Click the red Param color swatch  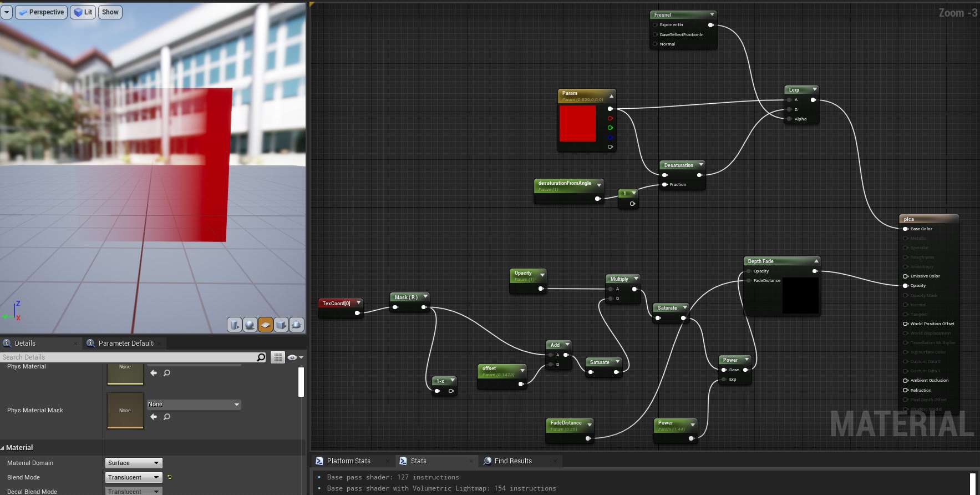577,124
